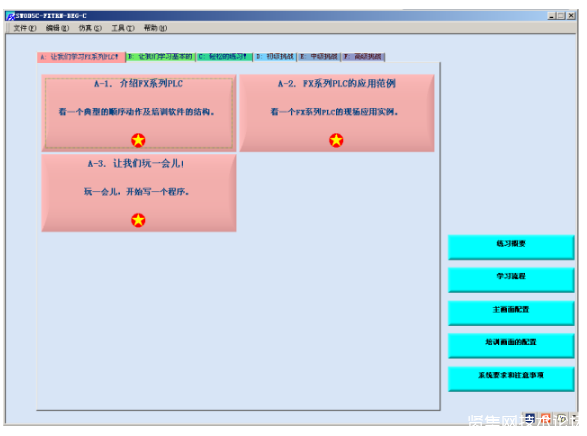Image resolution: width=587 pixels, height=436 pixels.
Task: Switch to tab B 让我们学习基本的
Action: [161, 57]
